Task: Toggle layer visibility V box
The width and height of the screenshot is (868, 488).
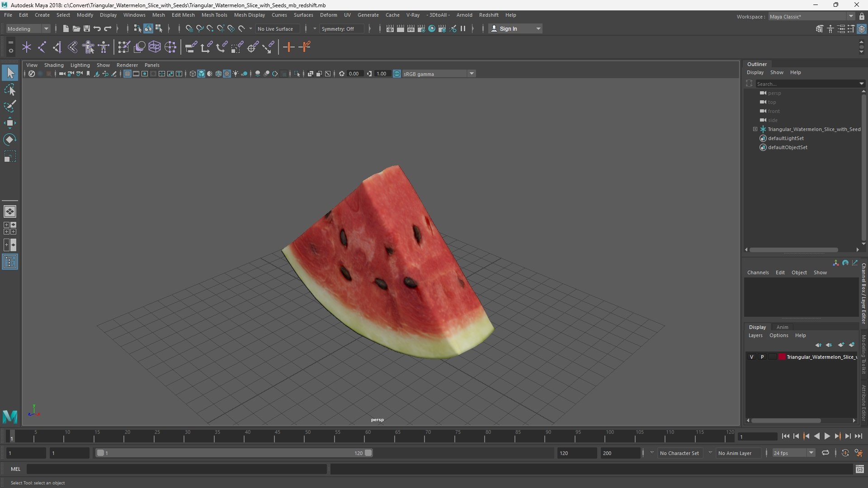Action: click(x=752, y=357)
